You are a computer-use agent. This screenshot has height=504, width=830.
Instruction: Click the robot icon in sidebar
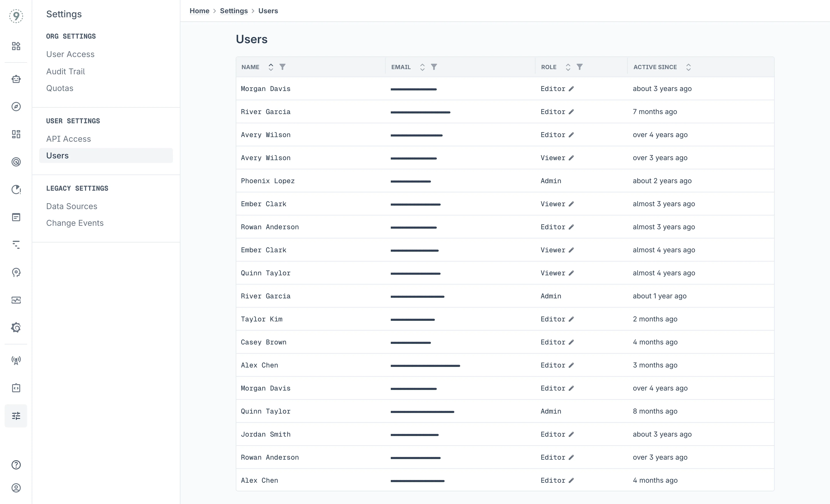(16, 79)
